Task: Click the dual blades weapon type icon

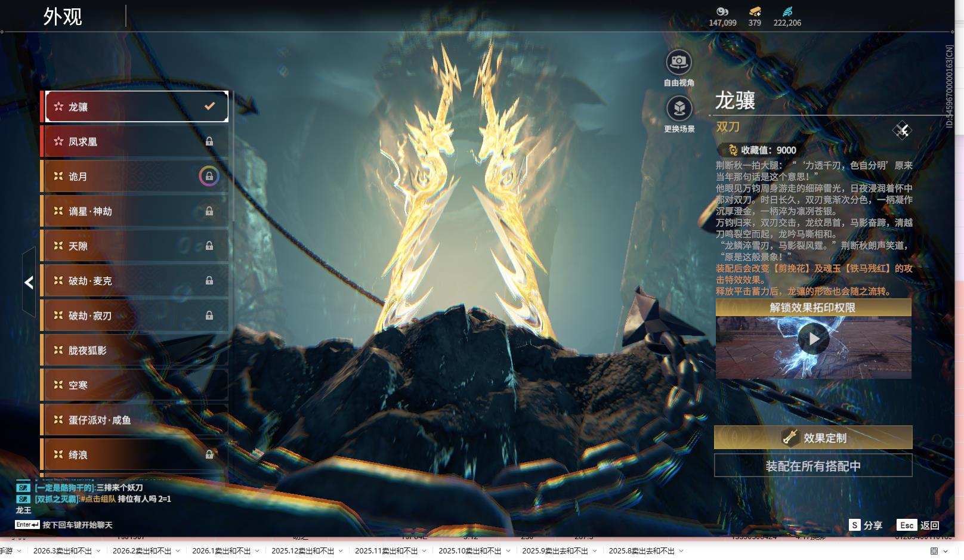Action: click(x=902, y=130)
